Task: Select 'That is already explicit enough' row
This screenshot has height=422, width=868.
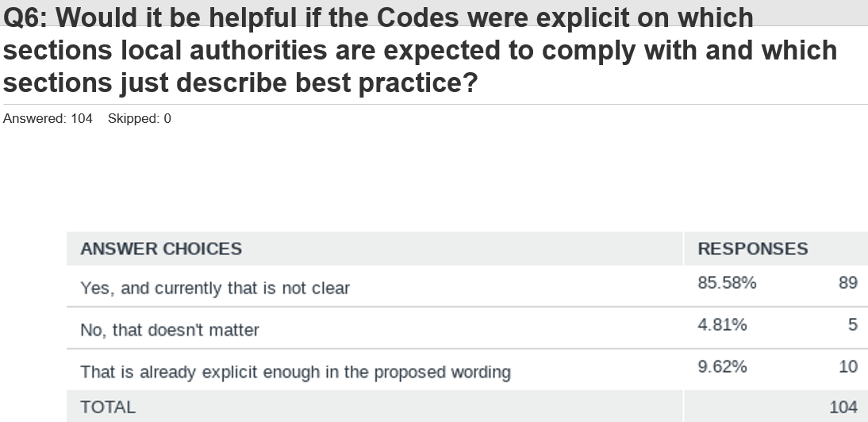Action: (467, 370)
